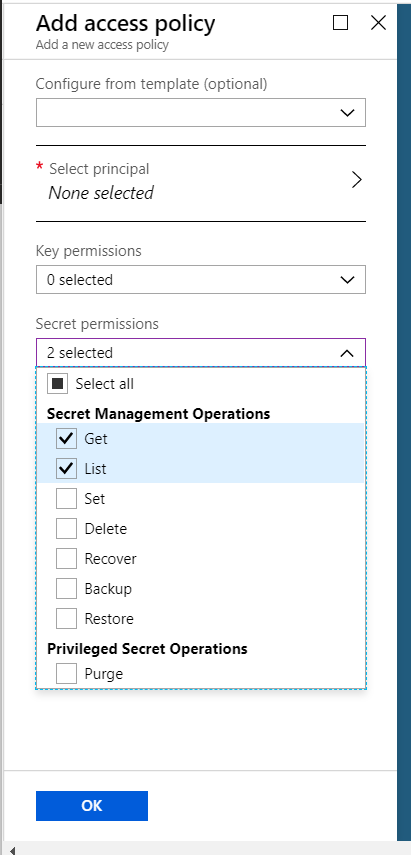Image resolution: width=411 pixels, height=855 pixels.
Task: Choose the Get option row label
Action: coord(96,439)
